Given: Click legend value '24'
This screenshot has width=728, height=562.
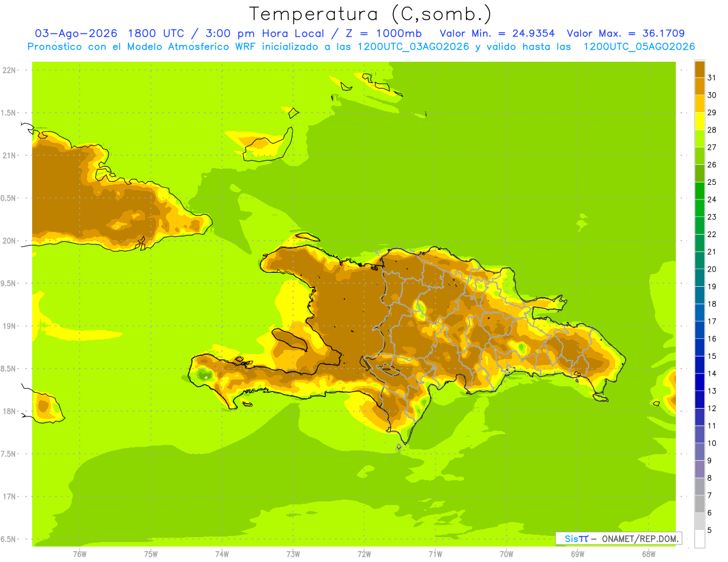Looking at the screenshot, I should (712, 199).
